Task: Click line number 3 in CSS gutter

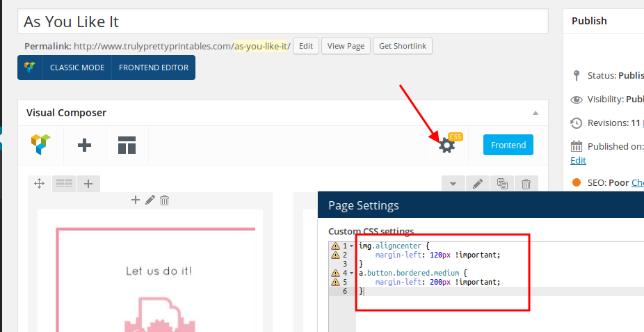Action: click(345, 264)
